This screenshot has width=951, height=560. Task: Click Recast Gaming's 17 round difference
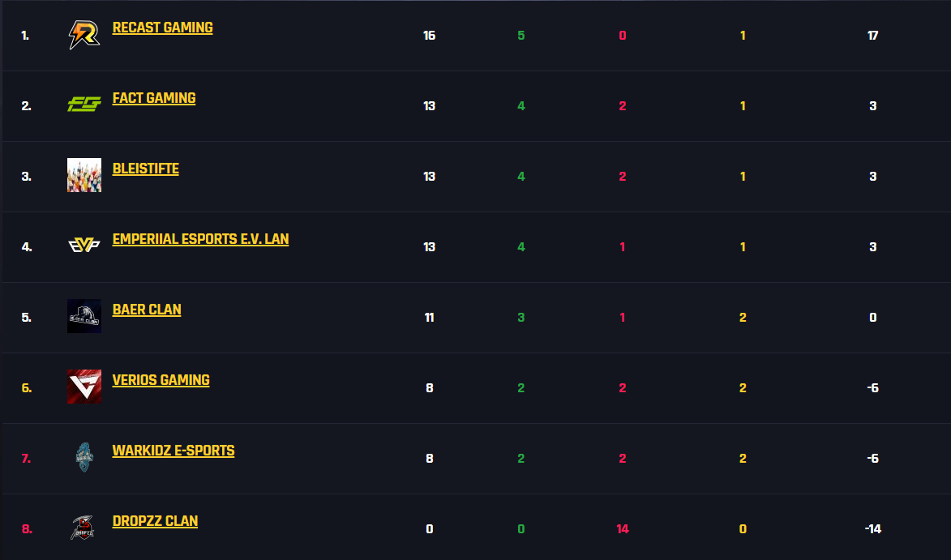click(x=872, y=35)
